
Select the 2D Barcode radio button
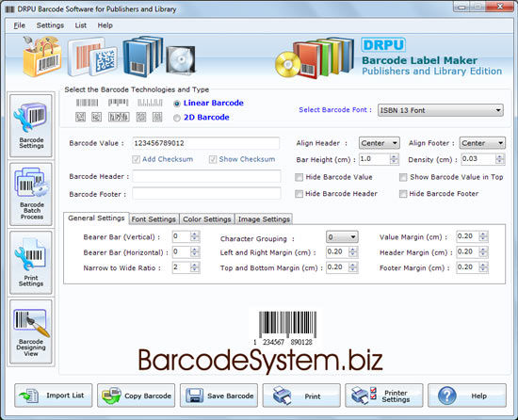click(x=177, y=118)
